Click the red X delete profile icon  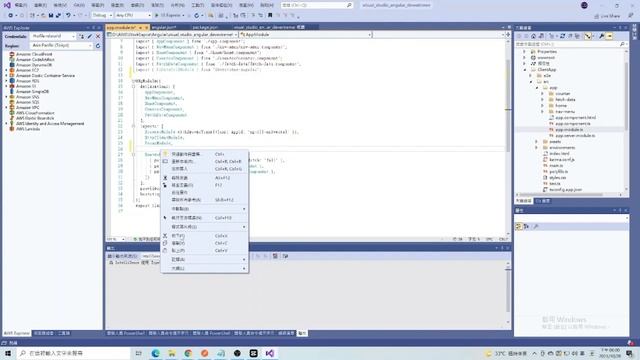pos(98,36)
